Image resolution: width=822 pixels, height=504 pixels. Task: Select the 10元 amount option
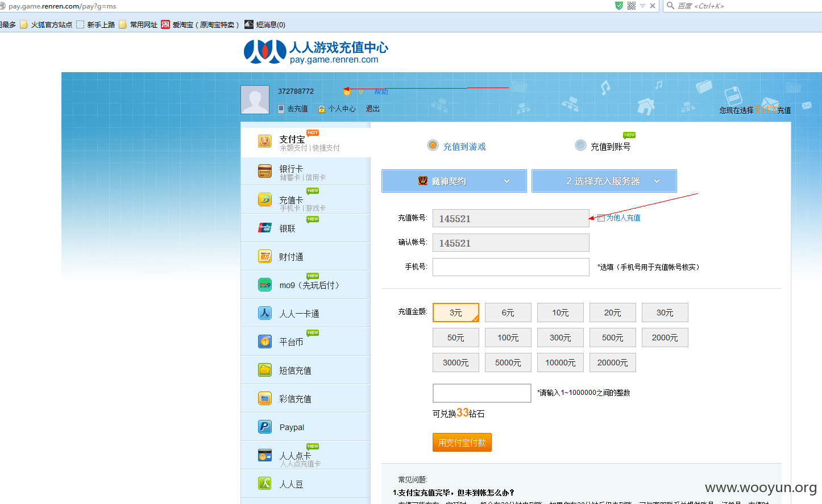[x=561, y=313]
